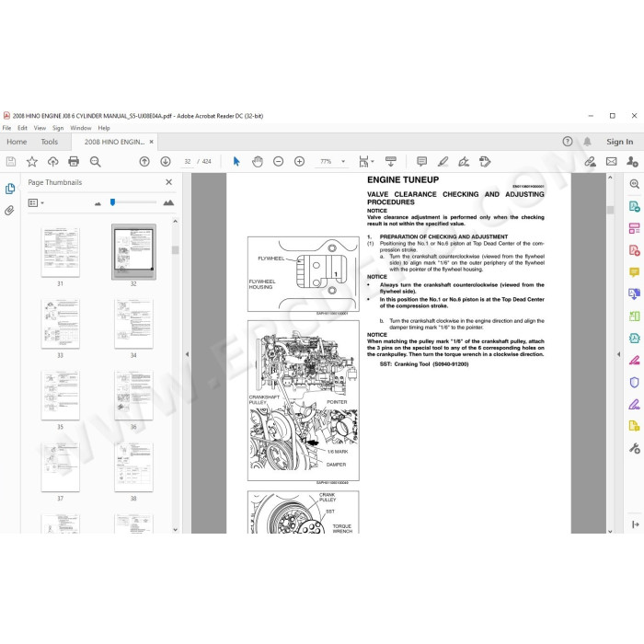Select page 38 thumbnail
644x644 pixels.
click(133, 466)
